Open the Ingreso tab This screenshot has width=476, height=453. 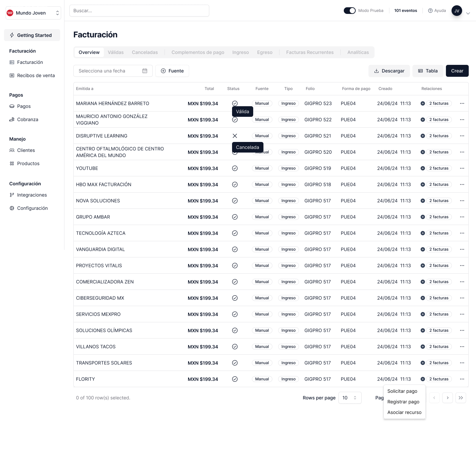tap(241, 52)
